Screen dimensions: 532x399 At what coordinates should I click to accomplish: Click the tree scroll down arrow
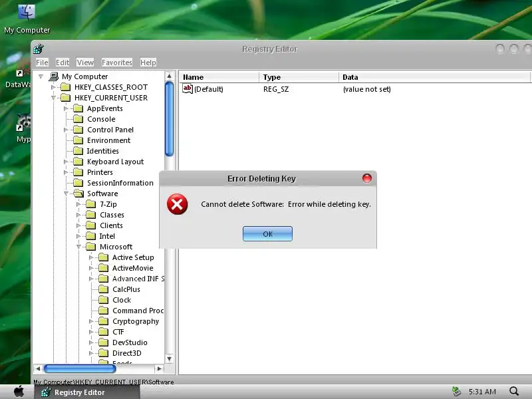click(169, 358)
